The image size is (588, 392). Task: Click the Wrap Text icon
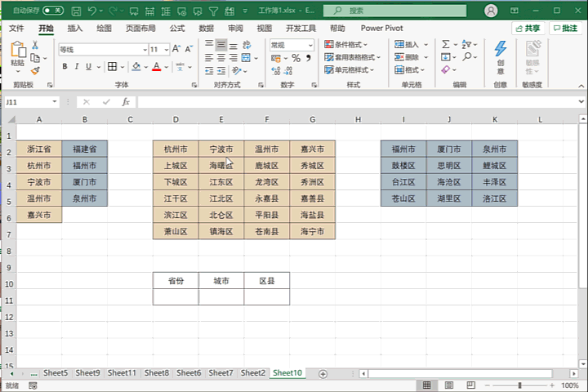[247, 45]
